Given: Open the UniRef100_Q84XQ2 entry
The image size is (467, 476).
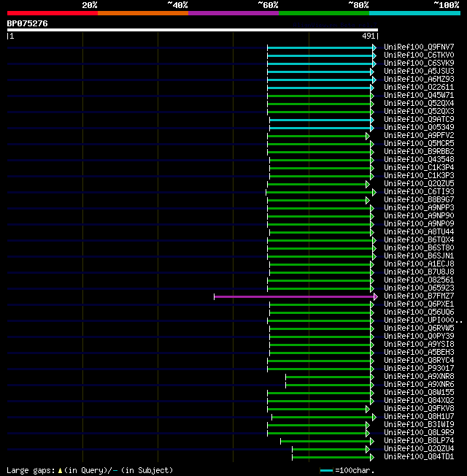Looking at the screenshot, I should click(x=419, y=401).
